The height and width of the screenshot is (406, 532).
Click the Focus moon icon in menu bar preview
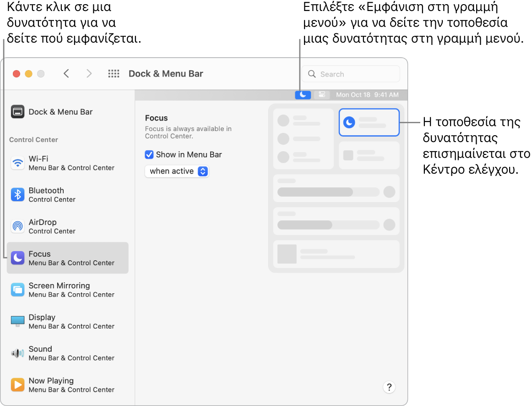[303, 95]
